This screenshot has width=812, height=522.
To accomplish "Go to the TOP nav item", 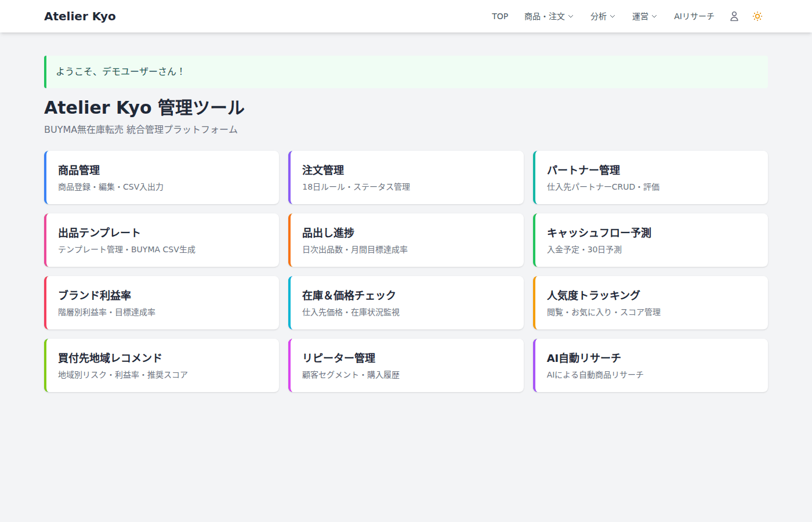I will click(x=500, y=16).
